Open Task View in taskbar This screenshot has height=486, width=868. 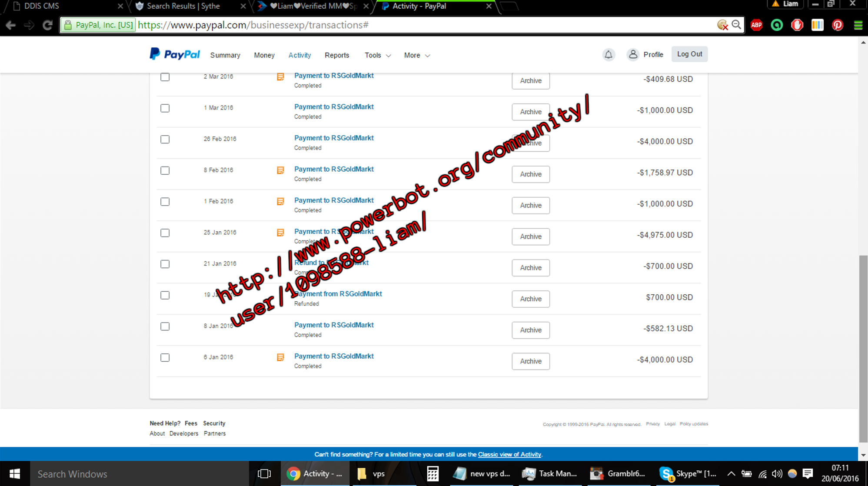coord(264,474)
